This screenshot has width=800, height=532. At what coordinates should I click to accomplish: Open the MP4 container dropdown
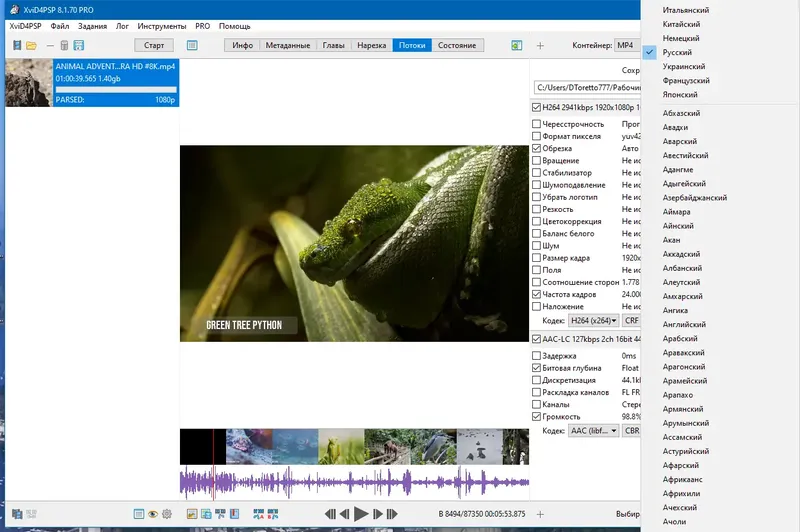click(626, 45)
